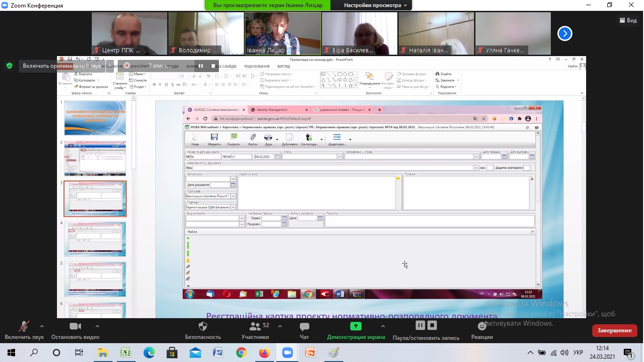644x362 pixels.
Task: Show next participants with blue arrow
Action: [565, 33]
